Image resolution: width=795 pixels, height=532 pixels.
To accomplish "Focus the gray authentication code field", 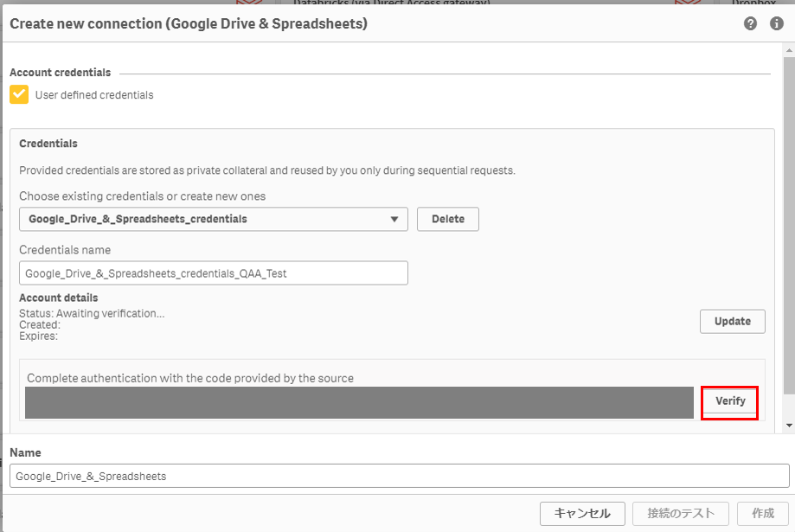I will pos(359,403).
